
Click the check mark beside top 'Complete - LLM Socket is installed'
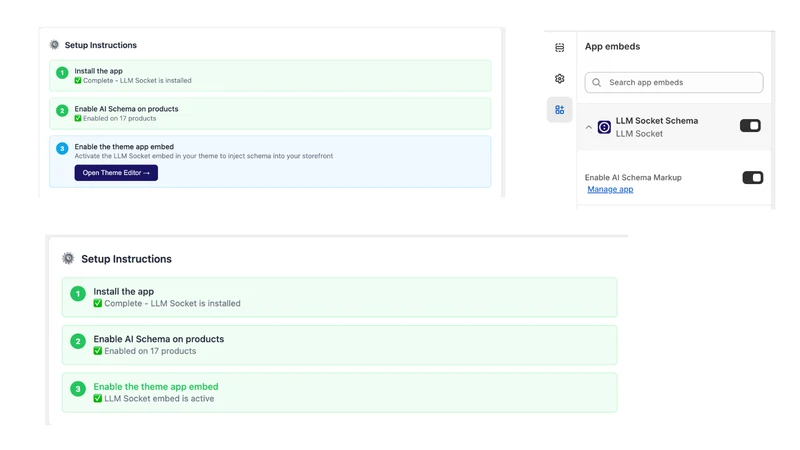click(78, 81)
